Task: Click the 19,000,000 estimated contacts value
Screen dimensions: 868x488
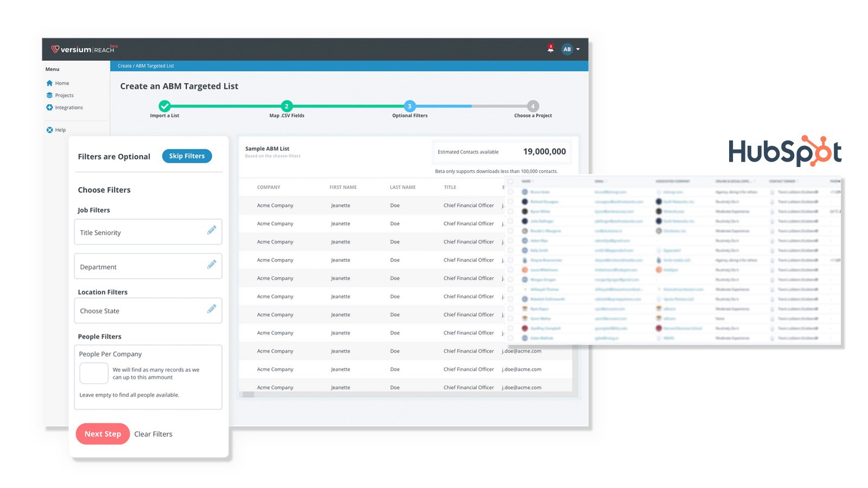Action: [x=544, y=152]
